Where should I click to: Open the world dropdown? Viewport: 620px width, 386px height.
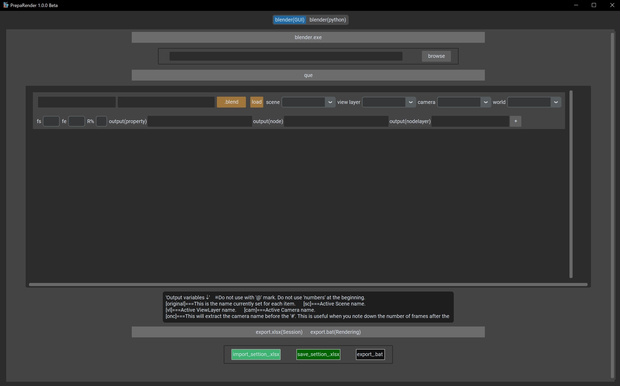click(x=534, y=102)
